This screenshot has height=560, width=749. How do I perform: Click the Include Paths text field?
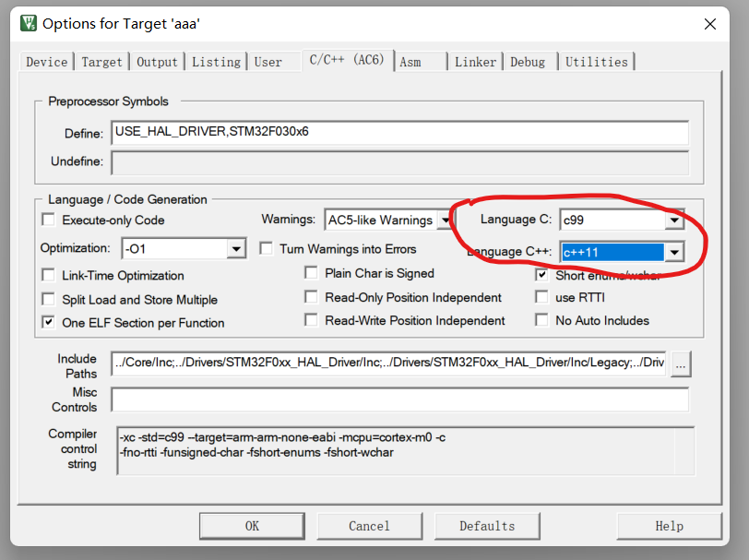click(x=389, y=363)
